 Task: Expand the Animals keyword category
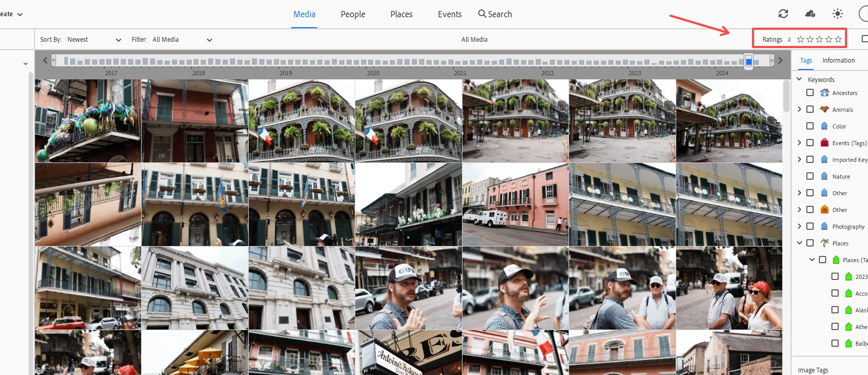click(x=799, y=109)
